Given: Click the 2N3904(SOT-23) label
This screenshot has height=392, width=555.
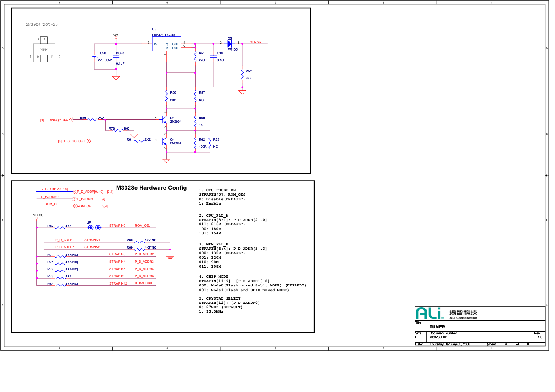Looking at the screenshot, I should [43, 24].
